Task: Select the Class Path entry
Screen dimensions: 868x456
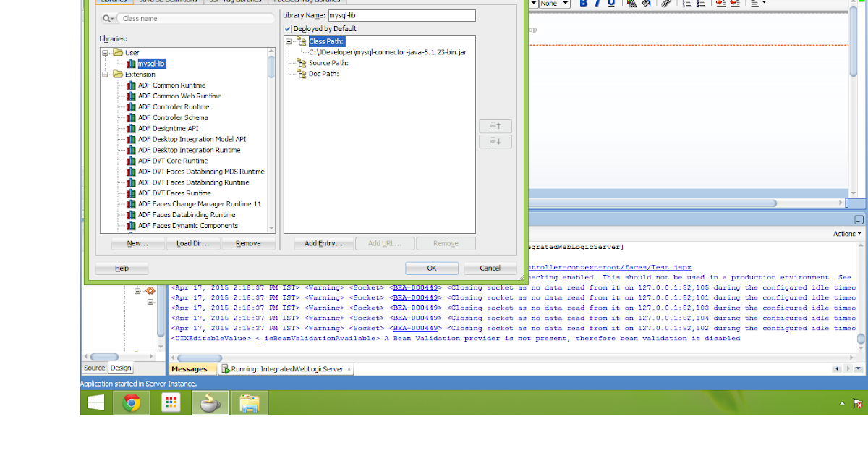Action: tap(326, 41)
